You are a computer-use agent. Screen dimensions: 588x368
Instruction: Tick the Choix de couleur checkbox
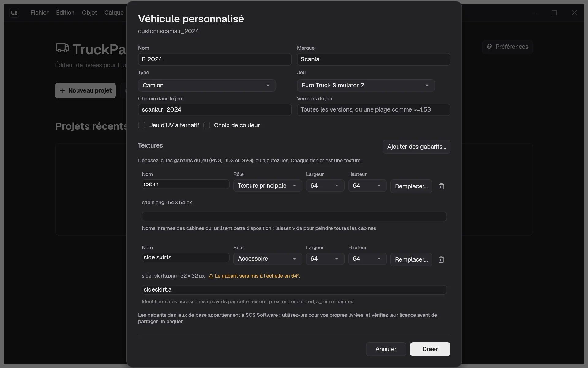pyautogui.click(x=207, y=125)
